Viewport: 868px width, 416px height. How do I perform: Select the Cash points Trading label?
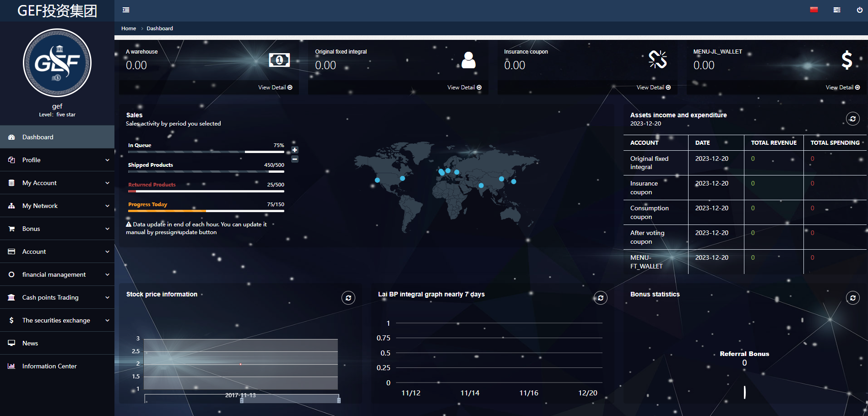[x=50, y=297]
